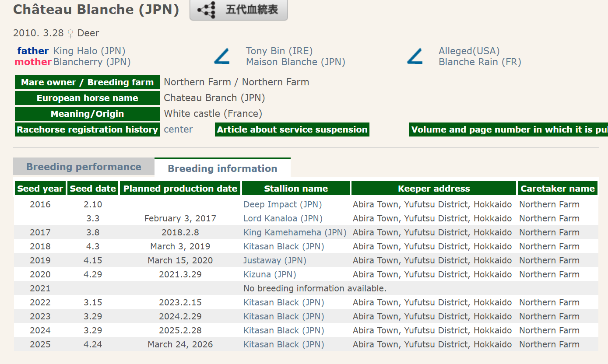Click Northern Farm caretaker in Justaway row
Viewport: 608px width, 364px height.
(549, 260)
